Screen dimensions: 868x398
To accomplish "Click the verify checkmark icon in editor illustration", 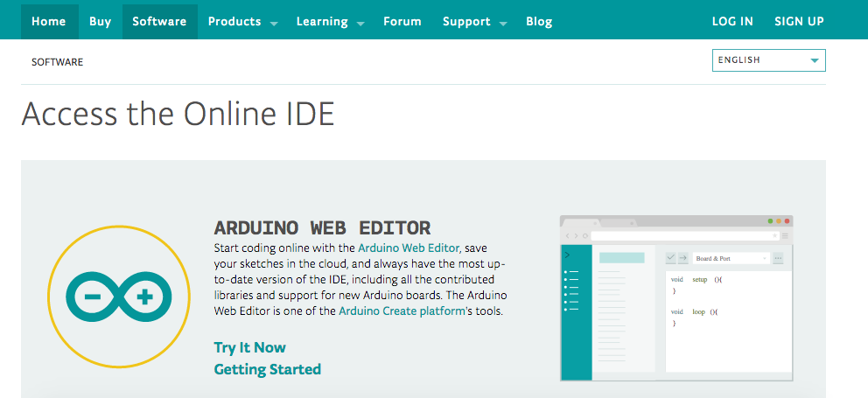I will pyautogui.click(x=670, y=258).
